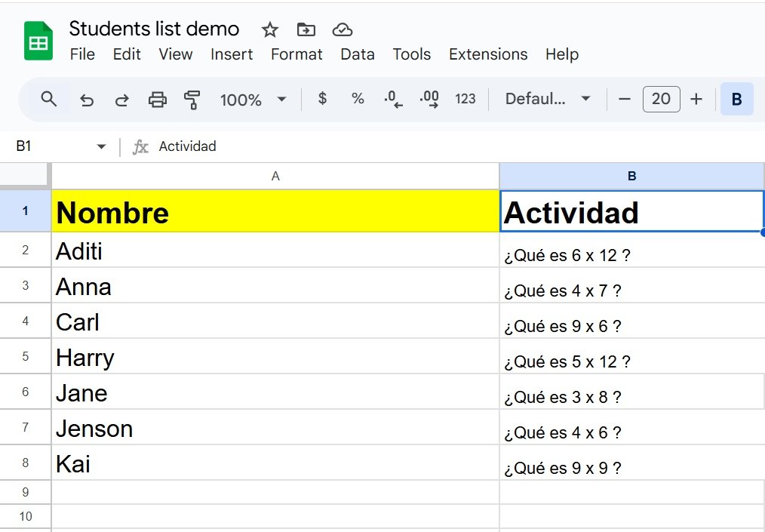765x532 pixels.
Task: Format selection as currency
Action: [x=321, y=99]
